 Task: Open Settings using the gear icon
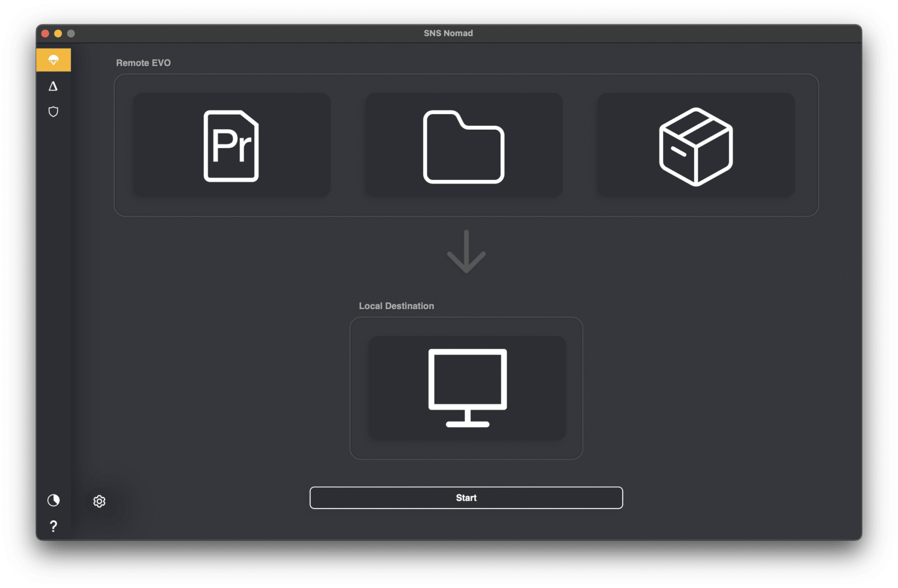(x=99, y=501)
